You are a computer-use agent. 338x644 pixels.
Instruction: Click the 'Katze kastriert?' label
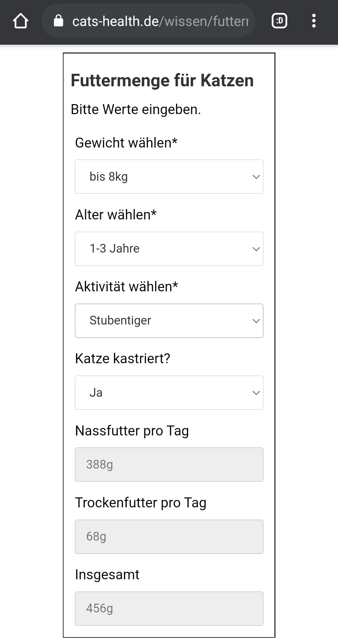(123, 359)
